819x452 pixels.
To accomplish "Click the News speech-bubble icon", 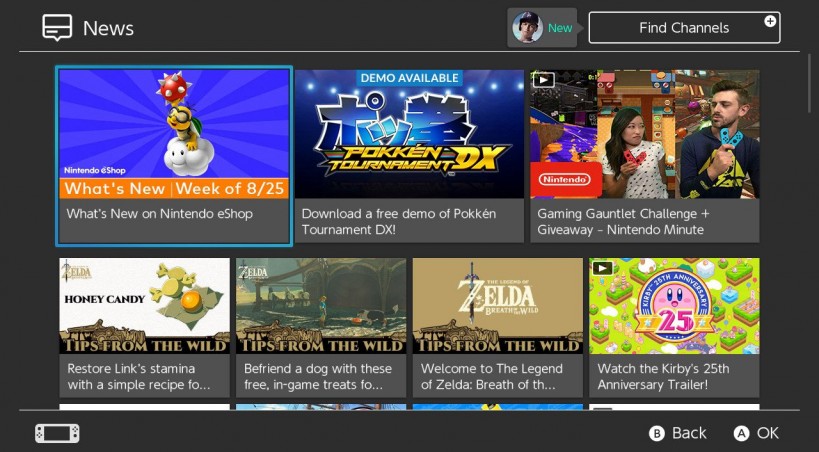I will 57,28.
